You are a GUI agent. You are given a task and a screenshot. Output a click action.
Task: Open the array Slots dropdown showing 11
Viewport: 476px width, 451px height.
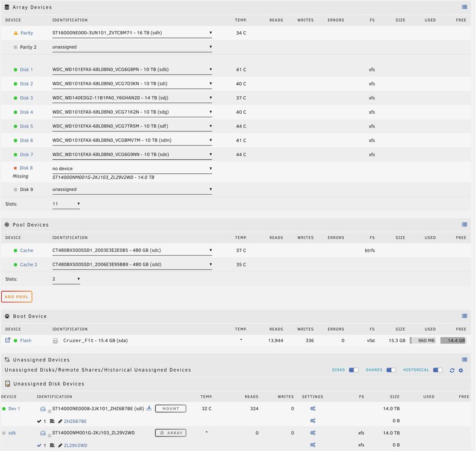66,204
